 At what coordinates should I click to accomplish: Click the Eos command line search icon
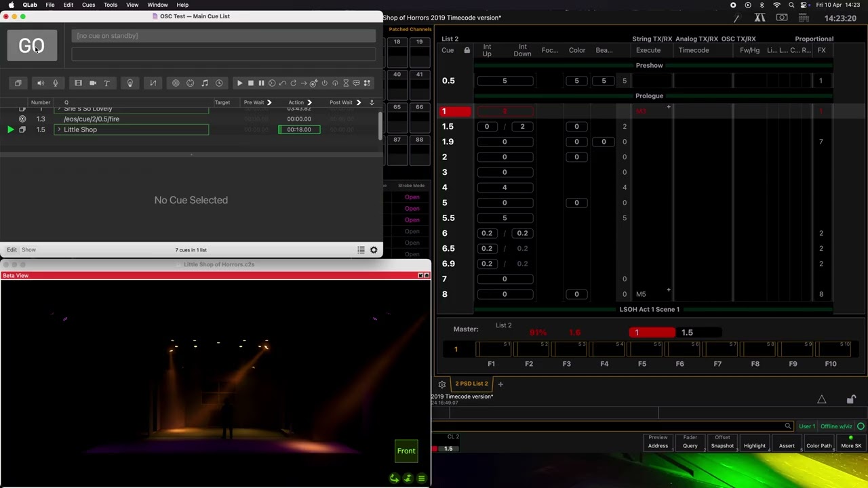(x=788, y=426)
